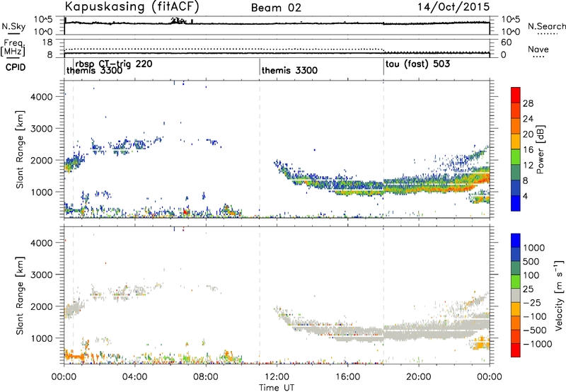This screenshot has height=392, width=566.
Task: Click the "Velocity [m s-1]" colorbar label
Action: coord(559,295)
